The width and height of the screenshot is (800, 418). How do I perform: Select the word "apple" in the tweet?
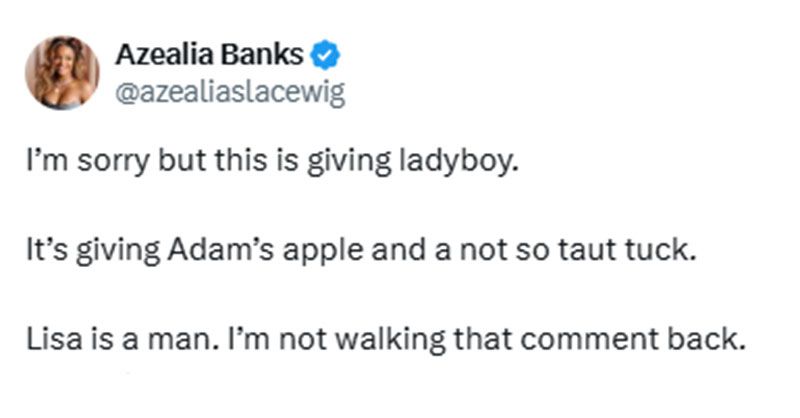click(323, 251)
